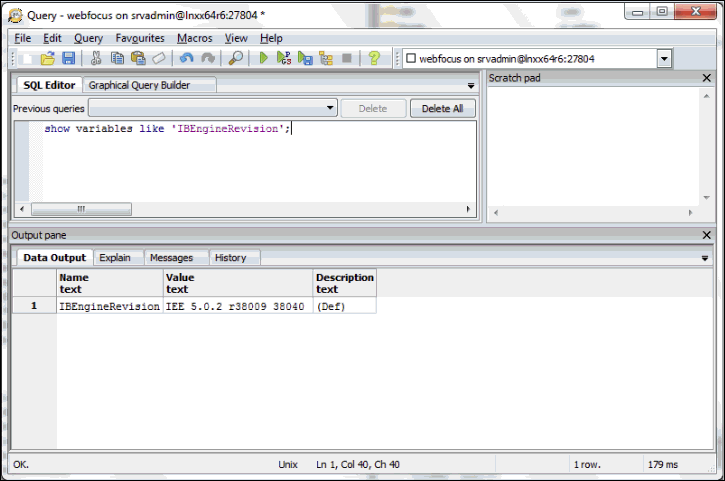Clear the edit window with eraser icon
725x481 pixels.
pyautogui.click(x=159, y=58)
